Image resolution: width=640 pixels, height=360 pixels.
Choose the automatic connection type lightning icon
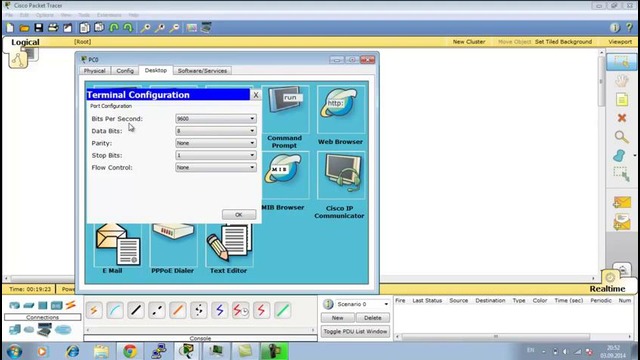(x=94, y=311)
